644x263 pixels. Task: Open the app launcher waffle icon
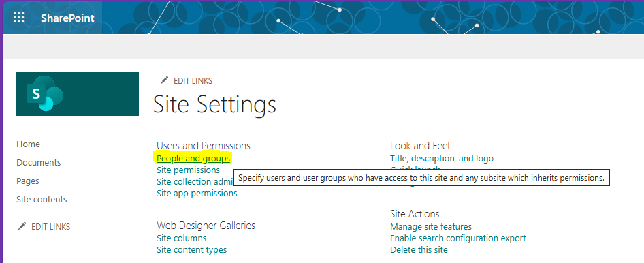tap(19, 18)
